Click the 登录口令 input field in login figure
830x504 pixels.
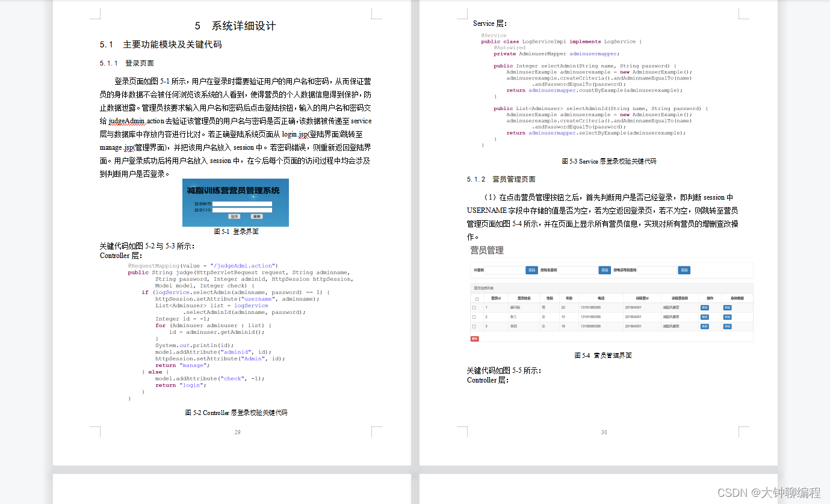(242, 210)
